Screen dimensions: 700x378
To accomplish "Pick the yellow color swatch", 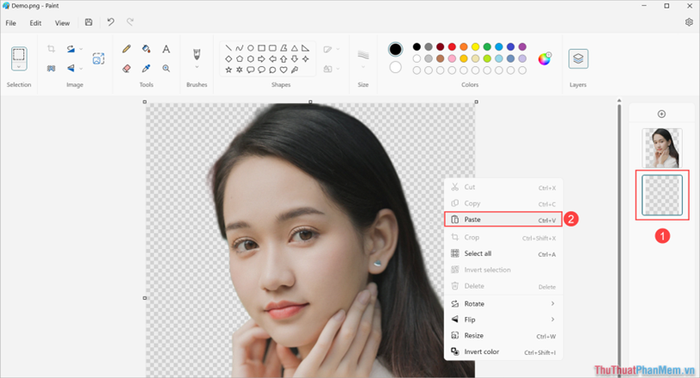I will [475, 46].
